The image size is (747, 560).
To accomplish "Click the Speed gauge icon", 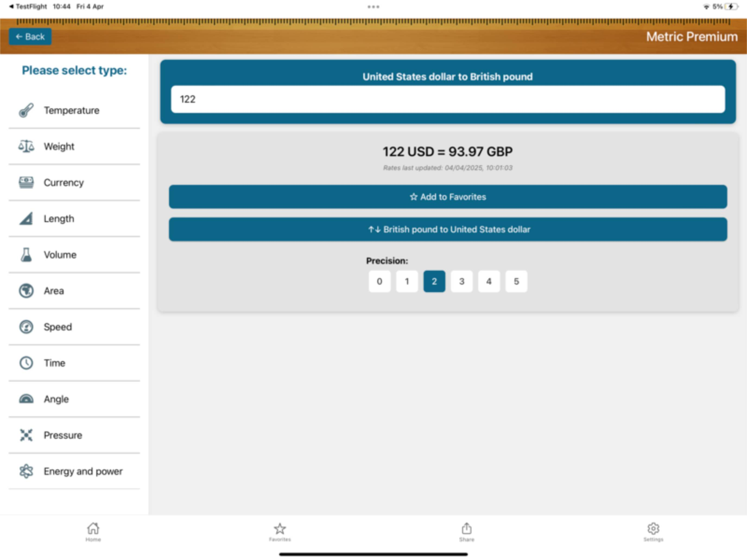I will click(x=26, y=327).
